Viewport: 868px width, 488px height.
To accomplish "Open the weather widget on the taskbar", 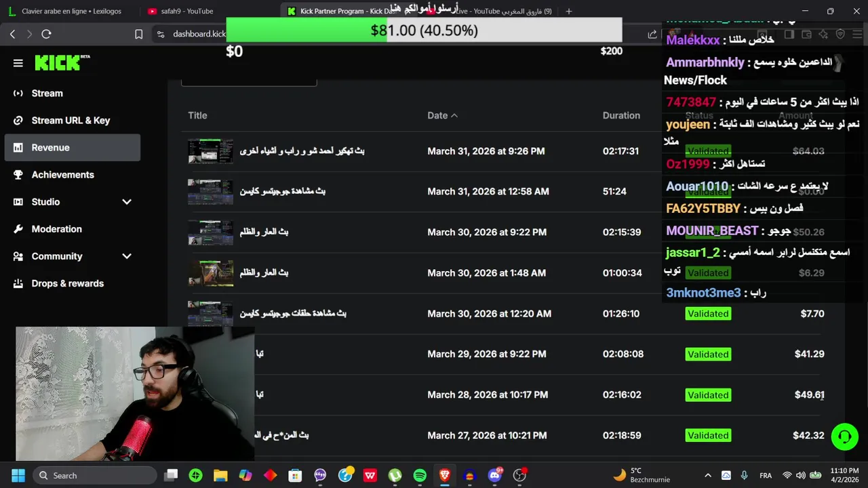I will pyautogui.click(x=640, y=475).
